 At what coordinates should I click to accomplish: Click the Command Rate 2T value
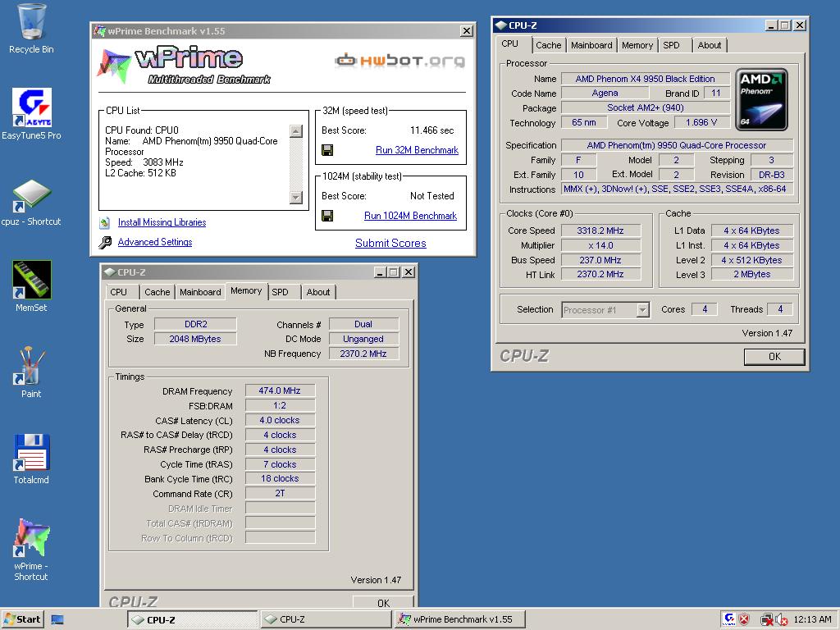coord(280,493)
